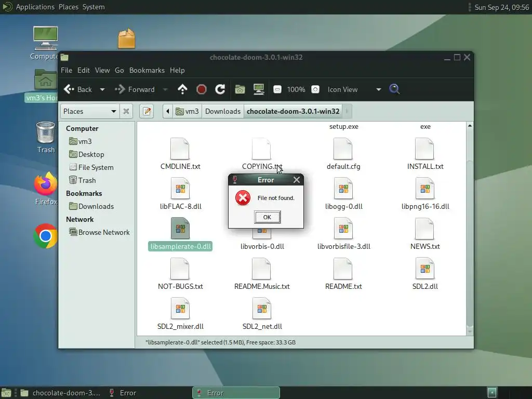Select the CMDLINE.txt file icon
This screenshot has width=532, height=399.
click(x=180, y=149)
